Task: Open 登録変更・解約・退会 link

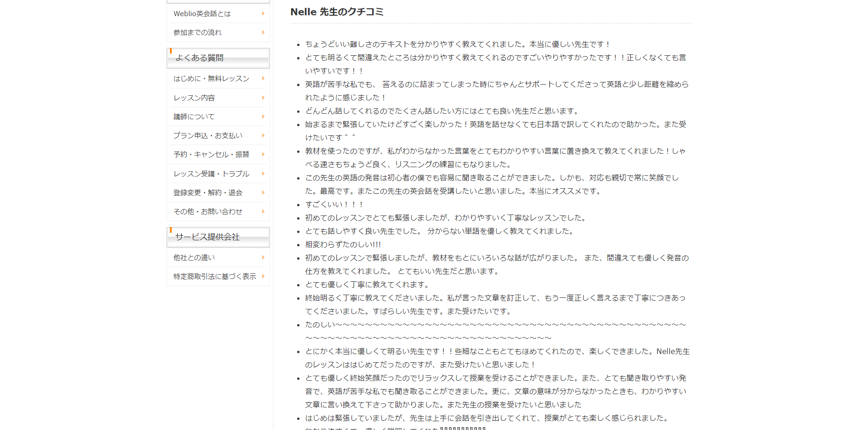Action: pyautogui.click(x=207, y=193)
